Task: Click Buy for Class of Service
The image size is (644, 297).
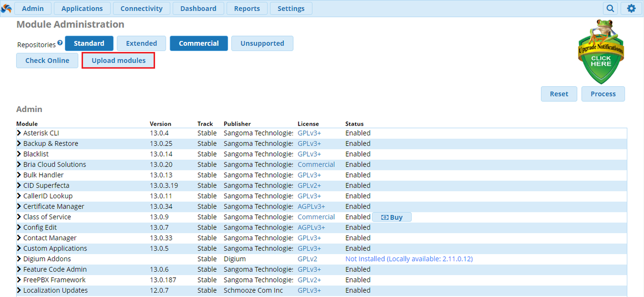Action: click(x=392, y=217)
